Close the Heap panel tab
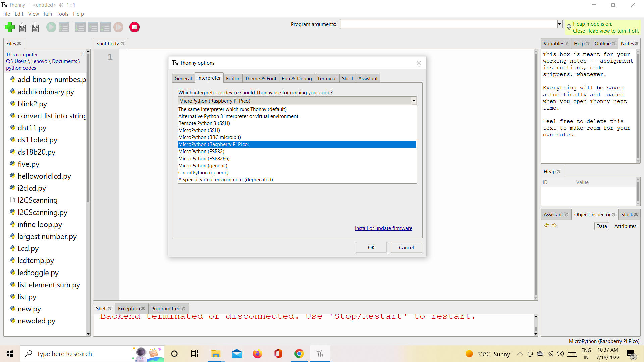The height and width of the screenshot is (362, 644). (559, 171)
